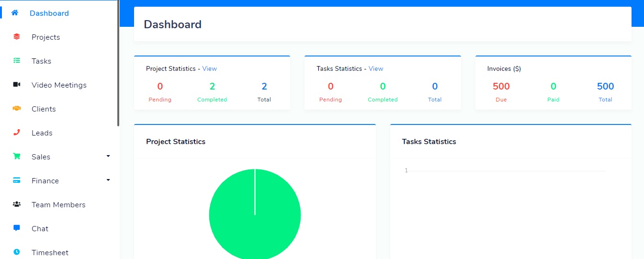The width and height of the screenshot is (644, 259).
Task: Click the Tasks checklist icon
Action: click(17, 61)
